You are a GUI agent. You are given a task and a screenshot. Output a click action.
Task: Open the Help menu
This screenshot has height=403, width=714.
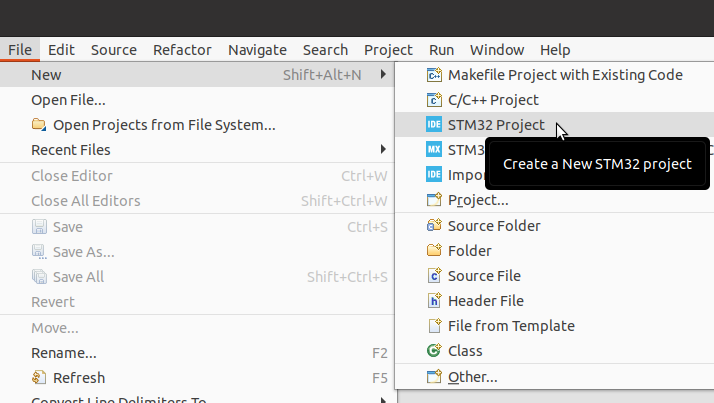pos(555,50)
